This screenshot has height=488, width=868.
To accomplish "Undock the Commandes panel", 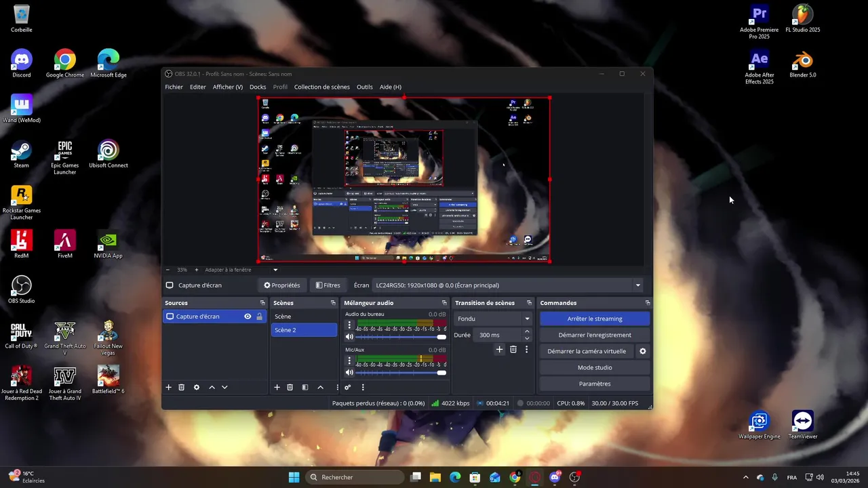I will pos(648,303).
